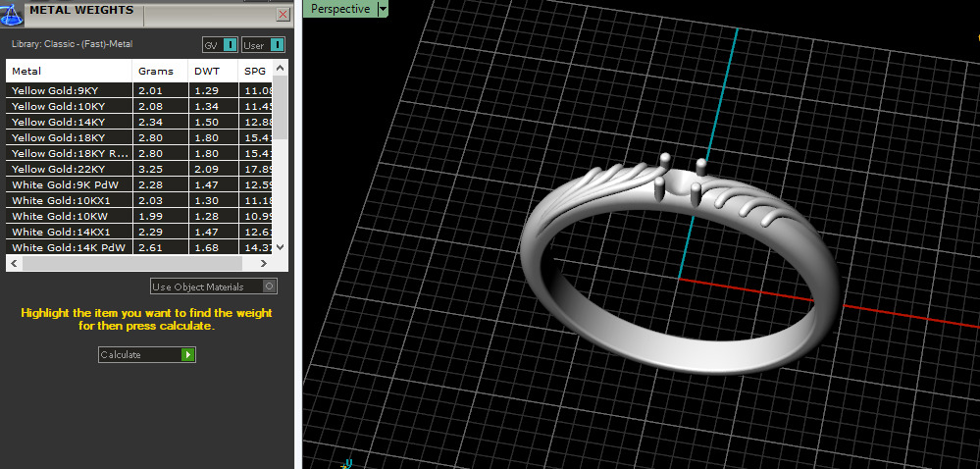This screenshot has height=469, width=980.
Task: Open the Perspective viewport dropdown arrow
Action: click(x=384, y=9)
